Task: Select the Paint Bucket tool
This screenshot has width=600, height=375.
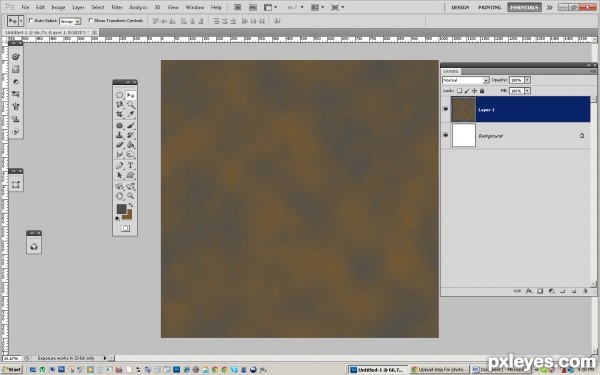Action: [x=130, y=145]
